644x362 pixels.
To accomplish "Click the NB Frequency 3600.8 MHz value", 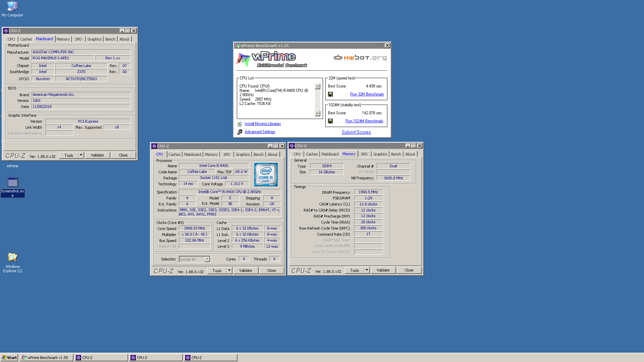I will tap(393, 178).
